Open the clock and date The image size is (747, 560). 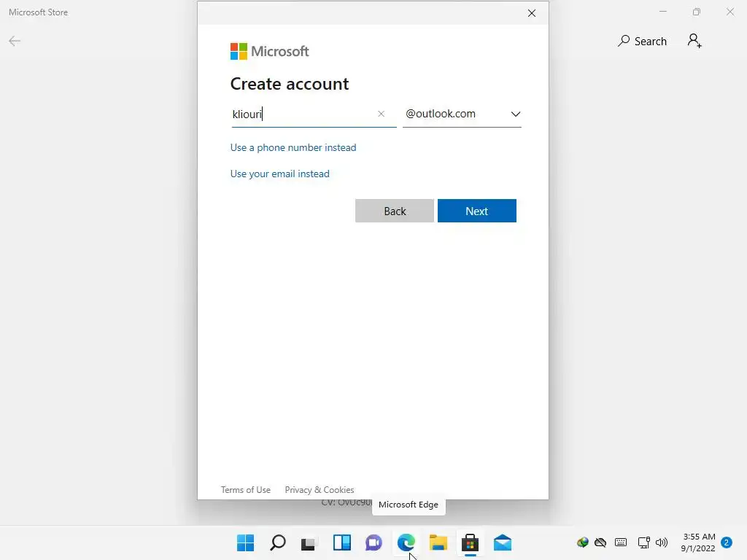click(x=698, y=542)
